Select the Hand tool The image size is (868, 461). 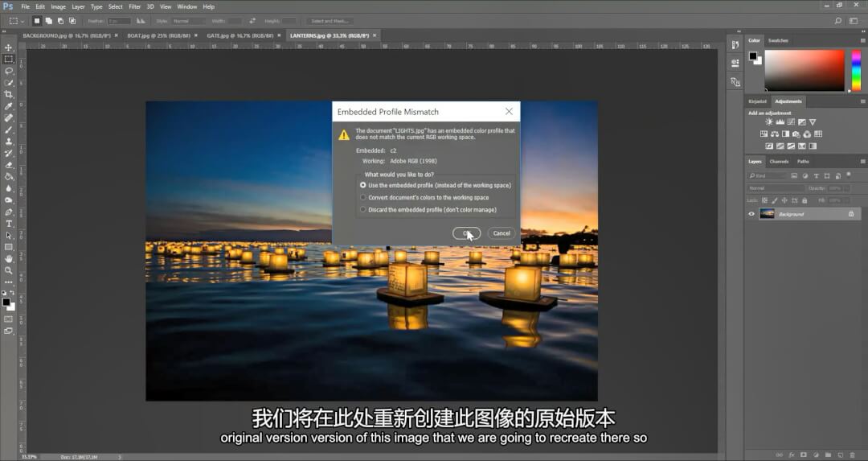click(x=9, y=259)
